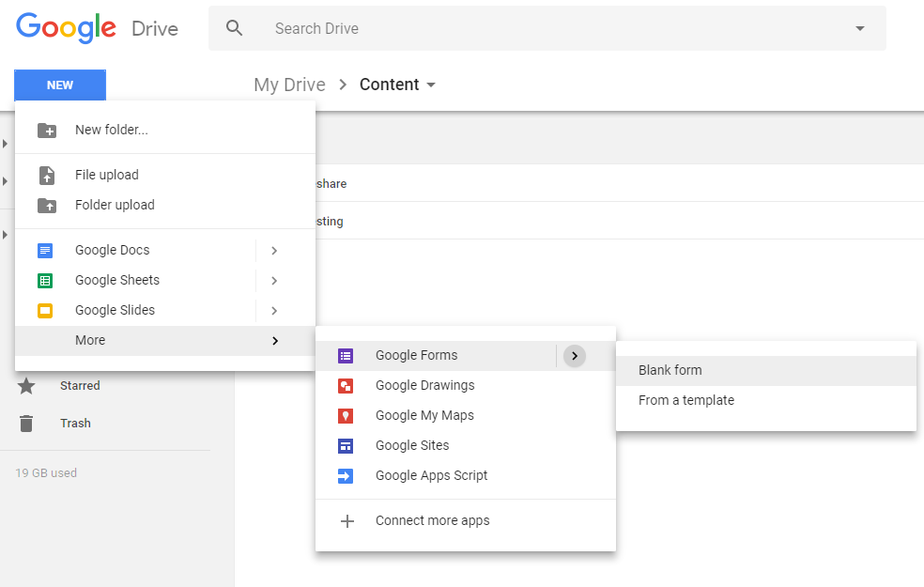The height and width of the screenshot is (587, 924).
Task: Select Google Forms in the submenu
Action: (x=436, y=356)
